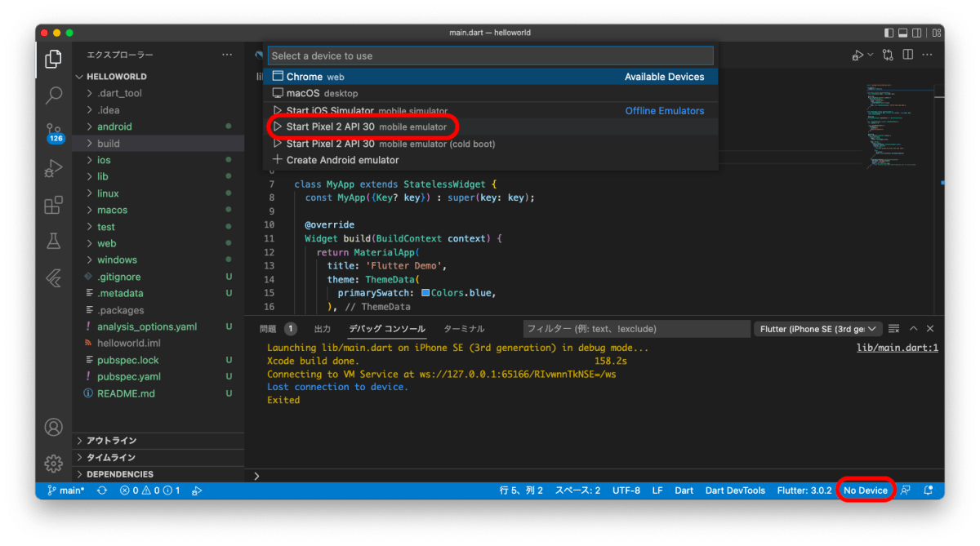The width and height of the screenshot is (980, 546).
Task: Switch to the ターミナル tab
Action: pyautogui.click(x=464, y=329)
